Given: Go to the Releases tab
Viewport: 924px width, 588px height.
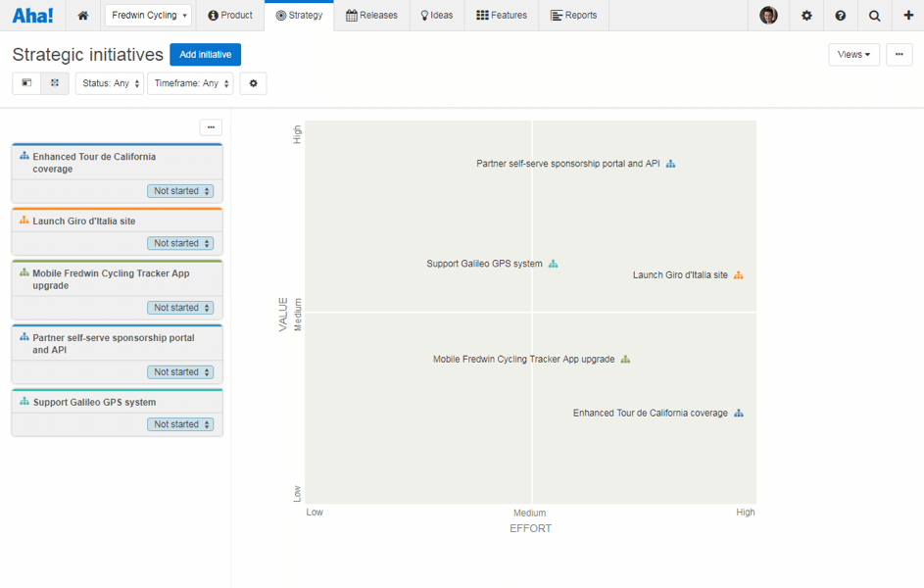Looking at the screenshot, I should pos(371,16).
